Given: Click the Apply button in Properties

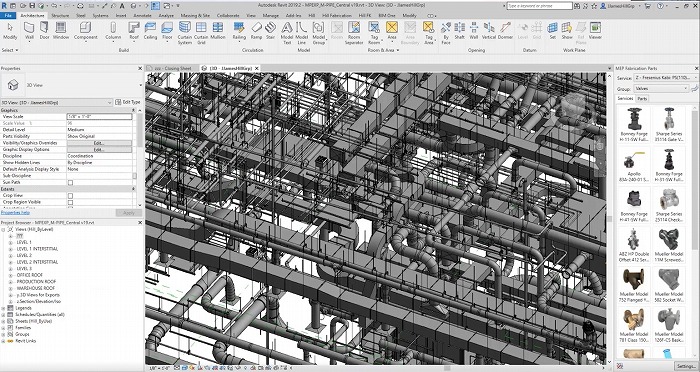Looking at the screenshot, I should click(x=129, y=213).
